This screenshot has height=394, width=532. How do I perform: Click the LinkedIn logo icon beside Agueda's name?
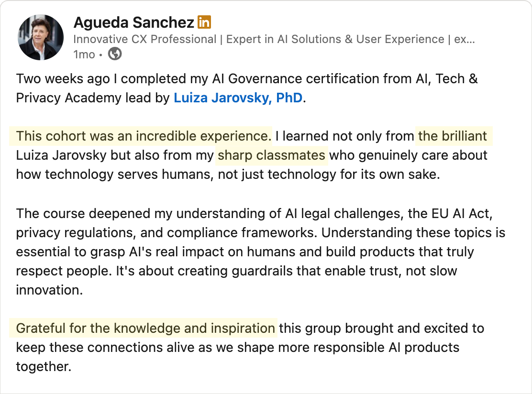[204, 22]
